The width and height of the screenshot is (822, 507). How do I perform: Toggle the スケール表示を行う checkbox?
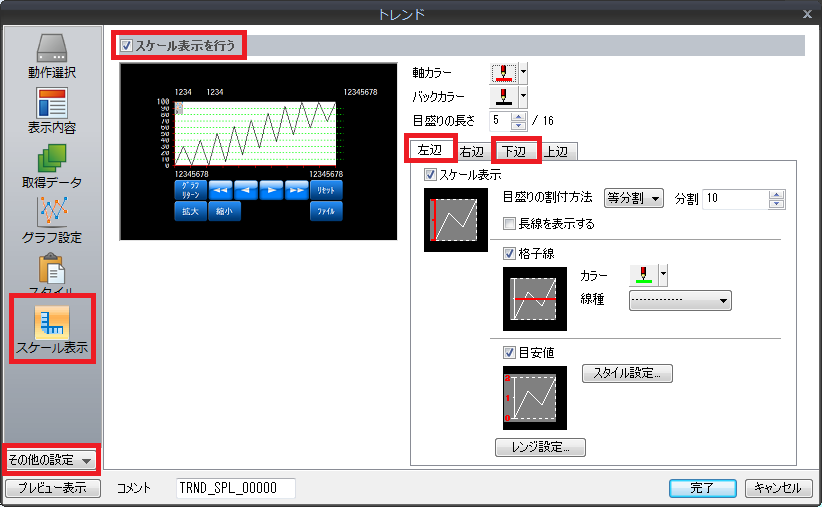126,45
